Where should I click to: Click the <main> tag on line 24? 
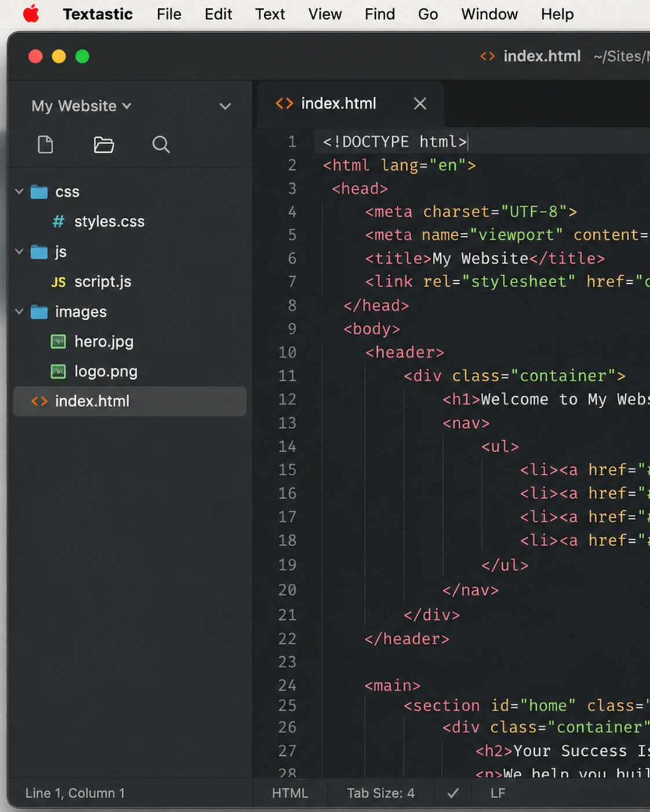pyautogui.click(x=393, y=686)
